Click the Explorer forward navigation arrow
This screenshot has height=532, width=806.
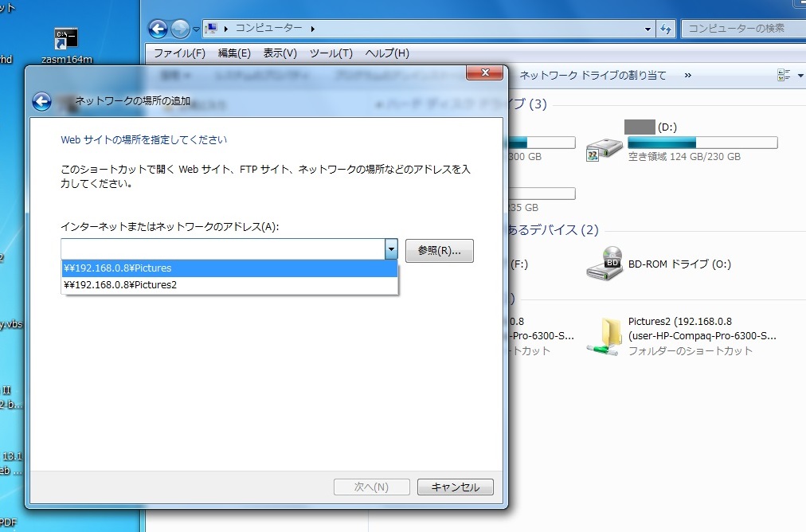tap(181, 29)
